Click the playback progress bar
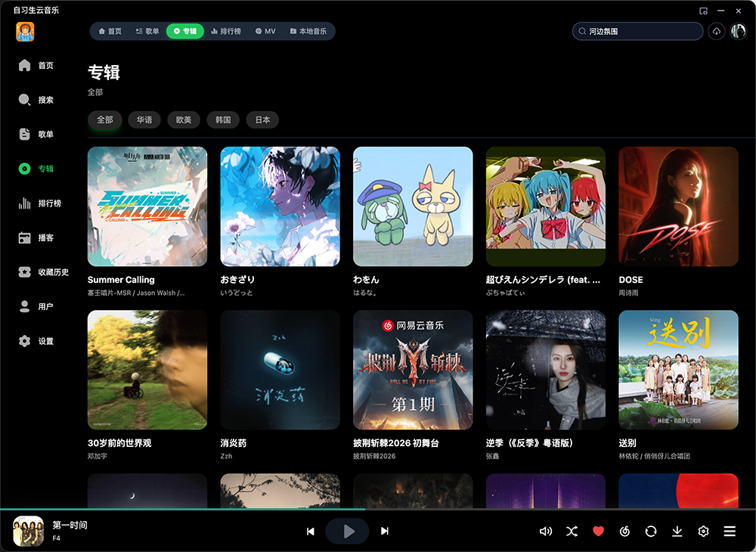Image resolution: width=756 pixels, height=552 pixels. pos(378,509)
